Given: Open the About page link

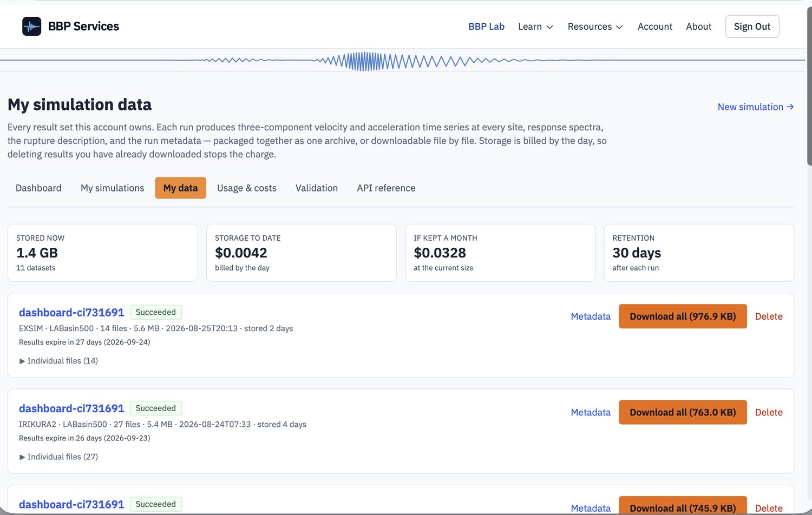Looking at the screenshot, I should tap(698, 27).
